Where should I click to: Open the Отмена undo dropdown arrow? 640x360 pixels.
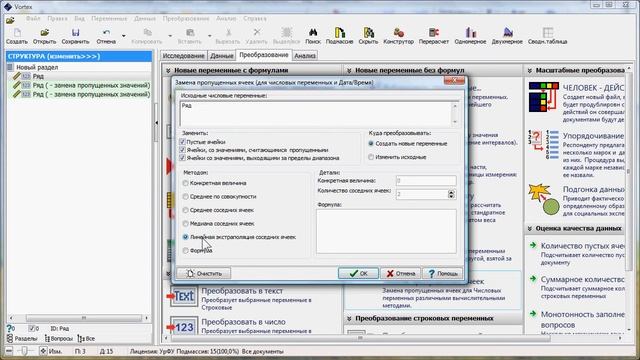click(x=124, y=36)
